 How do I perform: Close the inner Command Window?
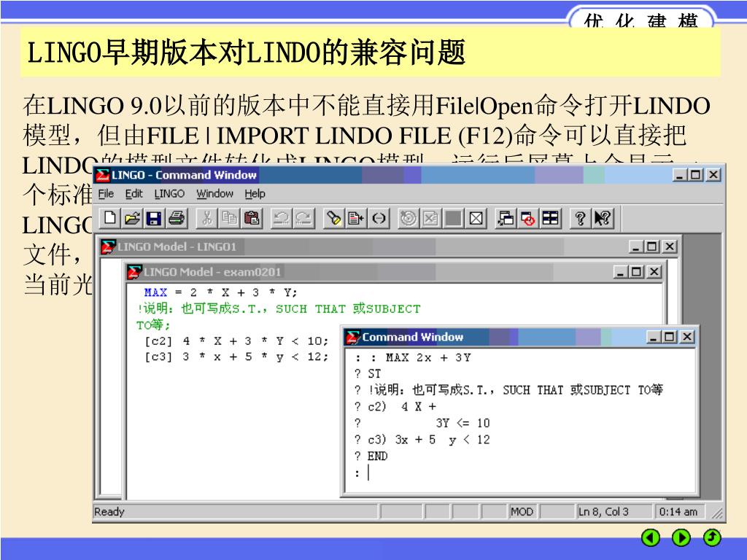point(687,337)
